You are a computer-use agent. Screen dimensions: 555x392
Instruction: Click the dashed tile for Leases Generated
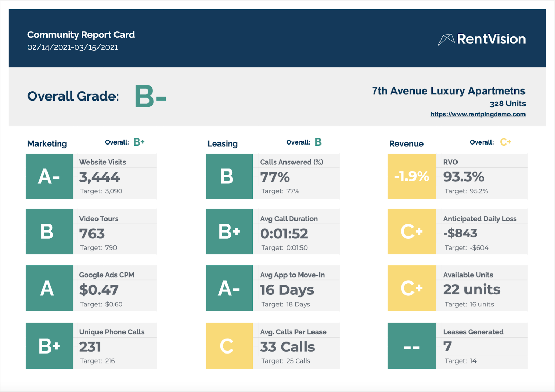pos(412,346)
